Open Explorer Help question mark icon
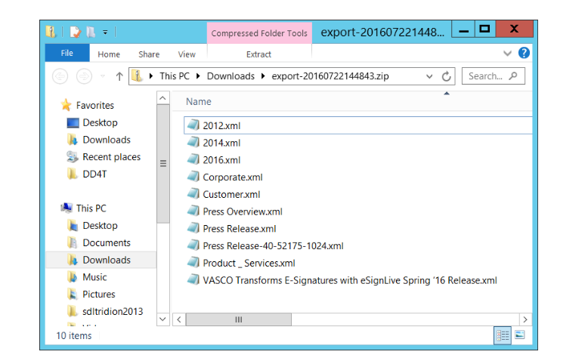Image resolution: width=588 pixels, height=364 pixels. pos(524,54)
